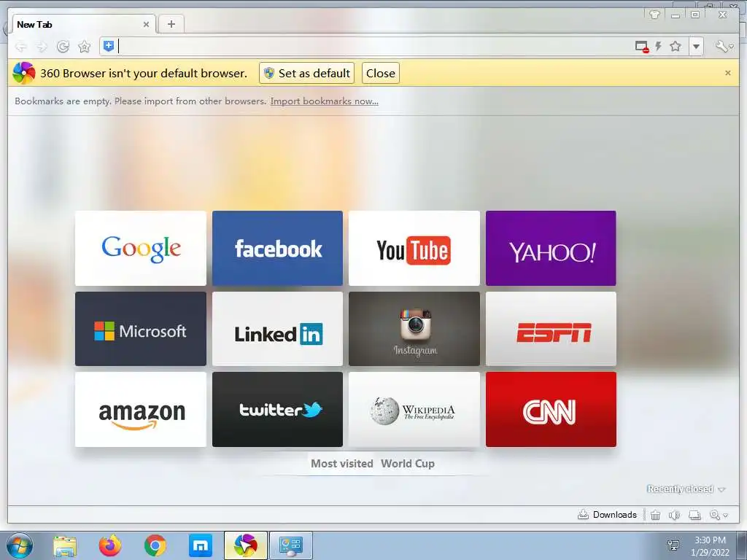This screenshot has height=560, width=747.
Task: Open File Explorer from taskbar
Action: (x=65, y=546)
